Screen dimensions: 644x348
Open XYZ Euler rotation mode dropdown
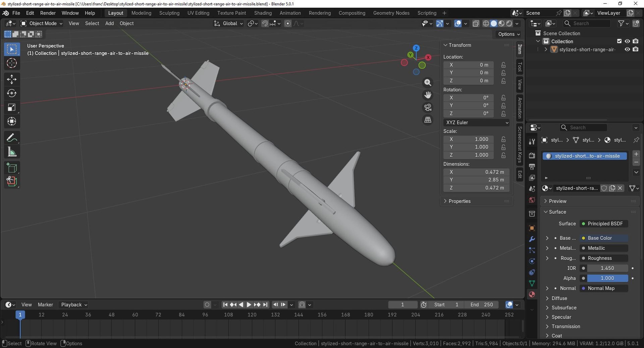476,123
